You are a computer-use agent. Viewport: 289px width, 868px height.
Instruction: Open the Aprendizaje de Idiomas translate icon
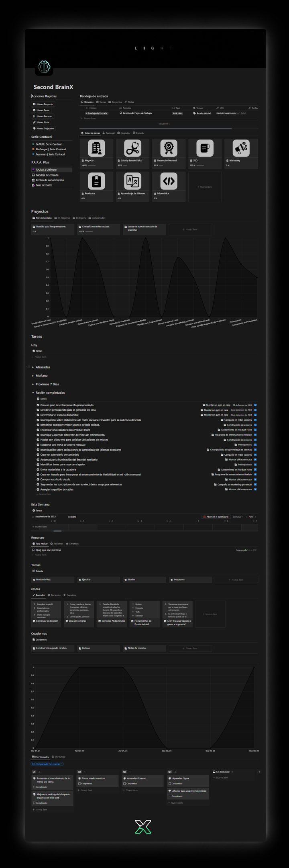[132, 181]
